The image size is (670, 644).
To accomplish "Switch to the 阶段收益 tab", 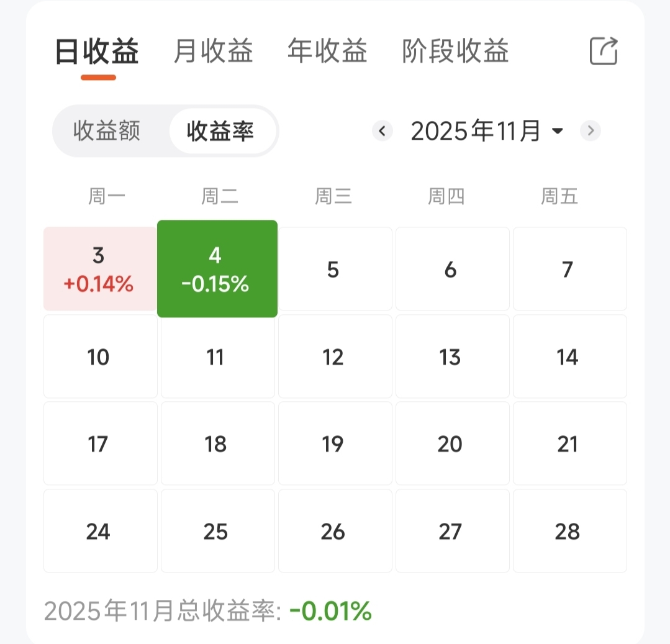I will pos(455,51).
